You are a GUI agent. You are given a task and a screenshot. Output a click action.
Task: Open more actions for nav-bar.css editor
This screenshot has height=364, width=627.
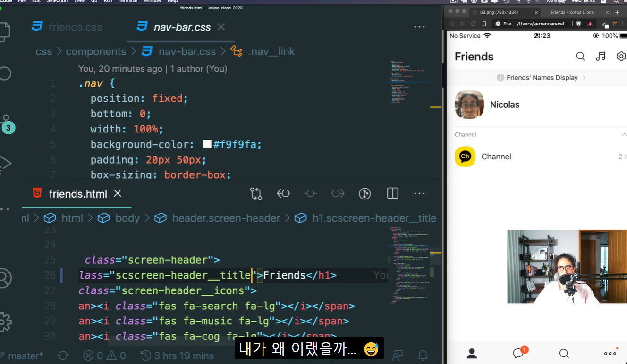pos(419,27)
